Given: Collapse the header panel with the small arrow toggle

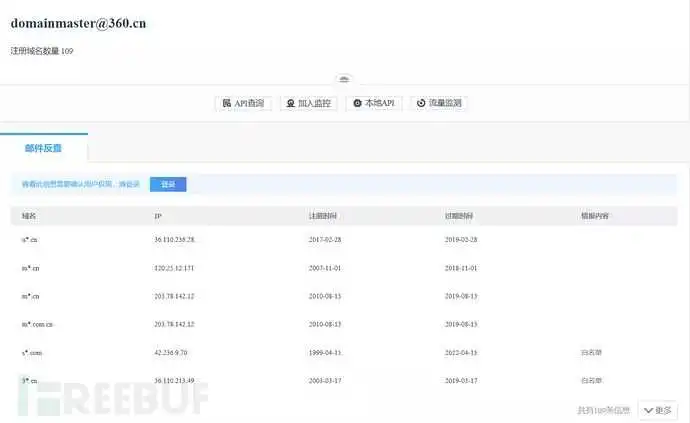Looking at the screenshot, I should point(344,79).
